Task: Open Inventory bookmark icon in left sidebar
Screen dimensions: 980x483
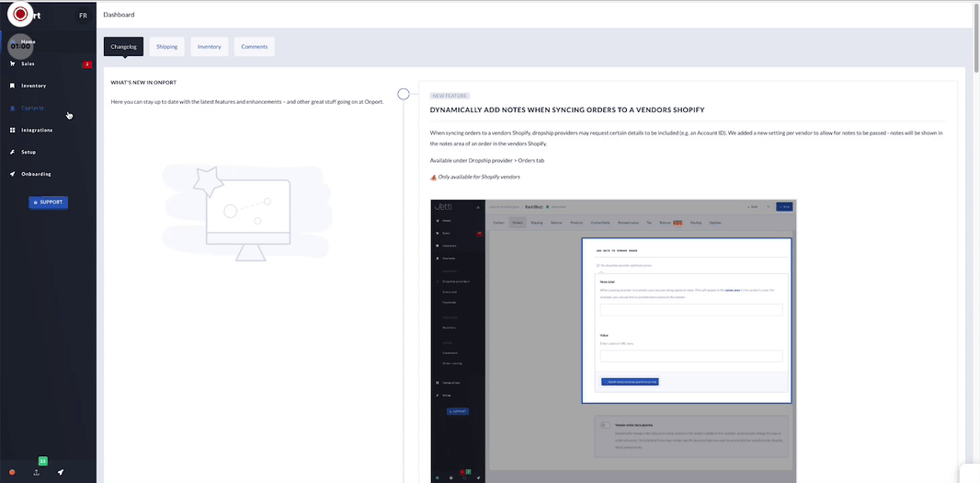Action: 13,86
